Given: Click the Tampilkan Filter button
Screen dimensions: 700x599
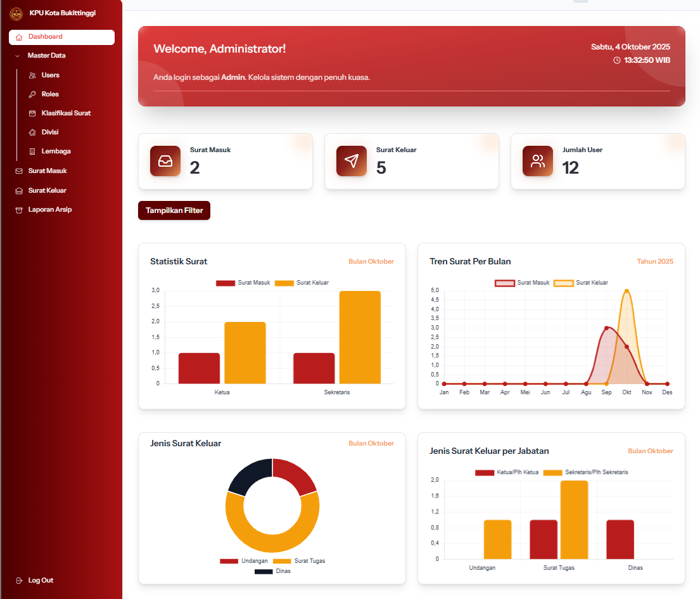Looking at the screenshot, I should coord(174,209).
